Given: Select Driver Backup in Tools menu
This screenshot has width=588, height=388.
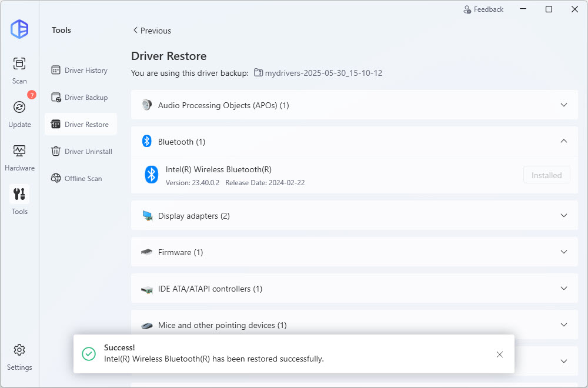Looking at the screenshot, I should pyautogui.click(x=81, y=98).
